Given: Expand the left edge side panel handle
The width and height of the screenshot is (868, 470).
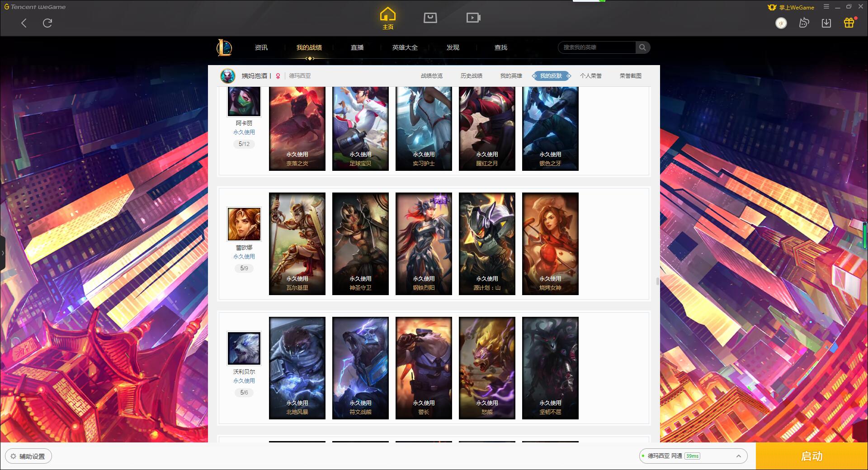Looking at the screenshot, I should click(2, 253).
